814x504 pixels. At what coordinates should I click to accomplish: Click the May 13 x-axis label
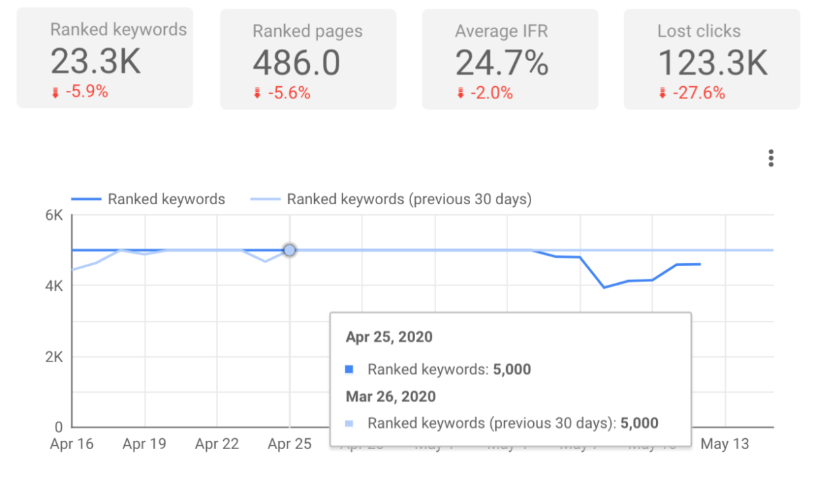tap(724, 444)
